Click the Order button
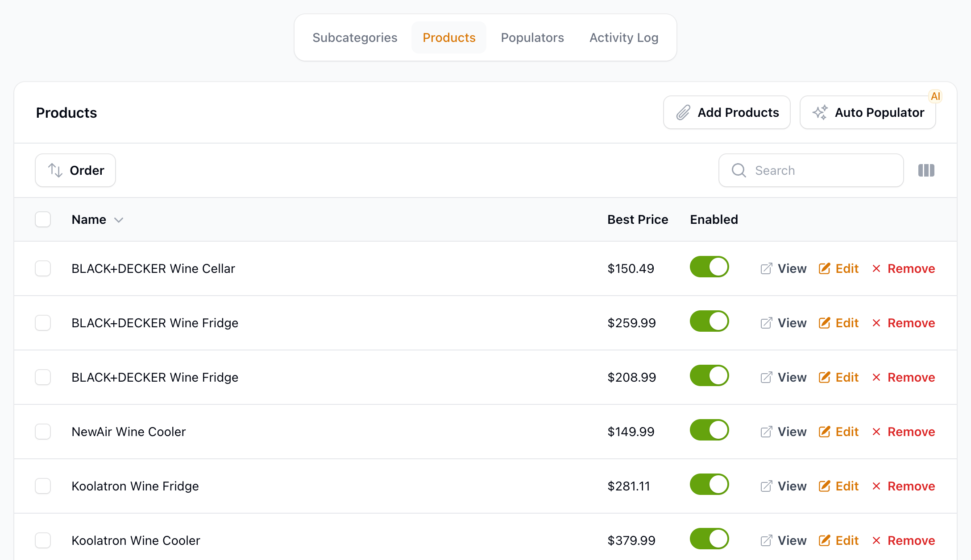971x560 pixels. pos(75,170)
